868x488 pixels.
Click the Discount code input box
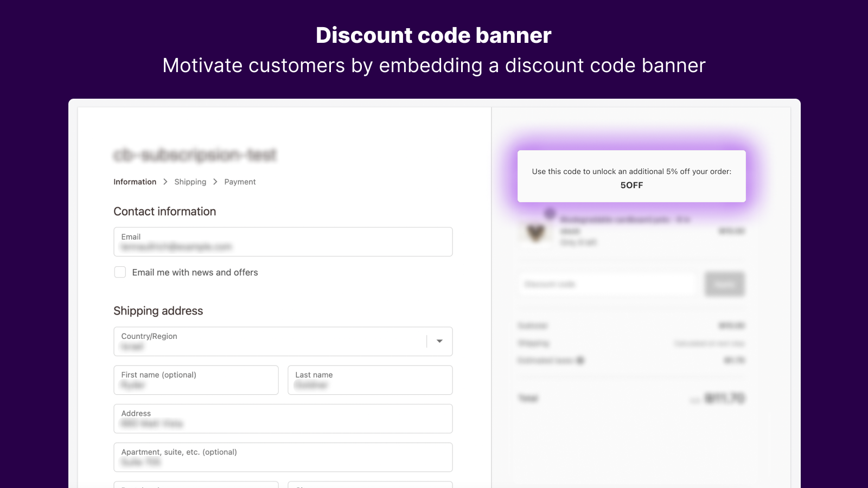[x=607, y=284]
